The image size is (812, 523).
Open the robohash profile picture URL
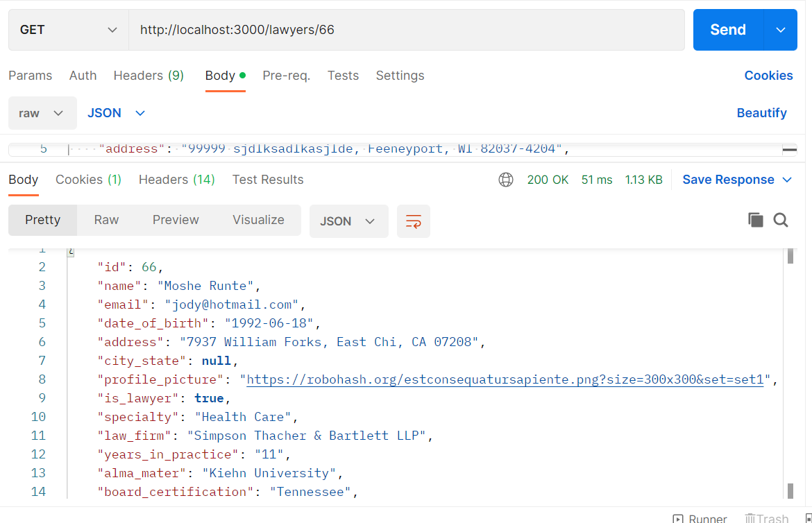coord(505,379)
